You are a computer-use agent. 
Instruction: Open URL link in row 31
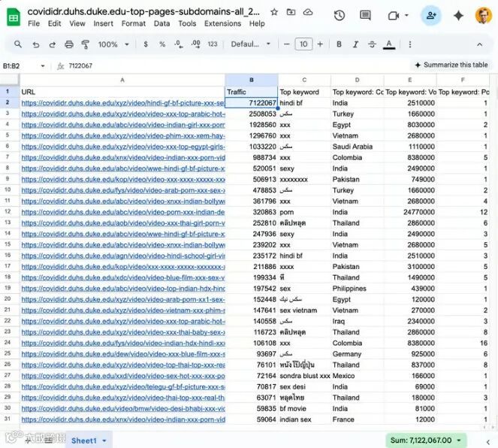[123, 419]
